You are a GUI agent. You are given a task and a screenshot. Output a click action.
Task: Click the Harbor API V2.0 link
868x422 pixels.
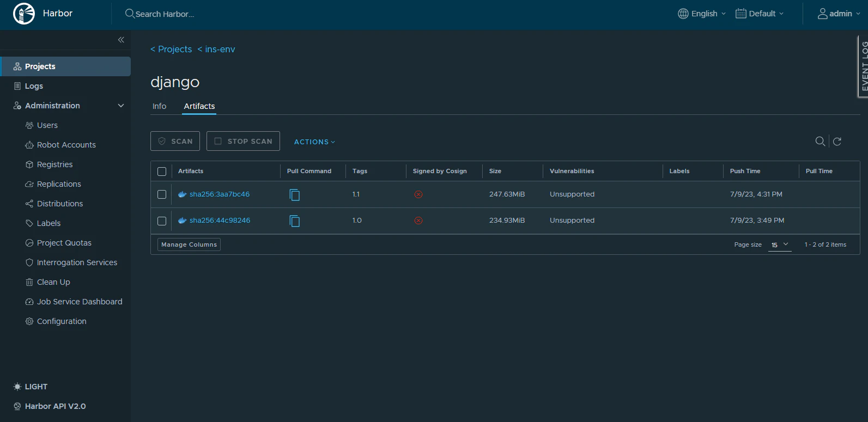pyautogui.click(x=55, y=406)
